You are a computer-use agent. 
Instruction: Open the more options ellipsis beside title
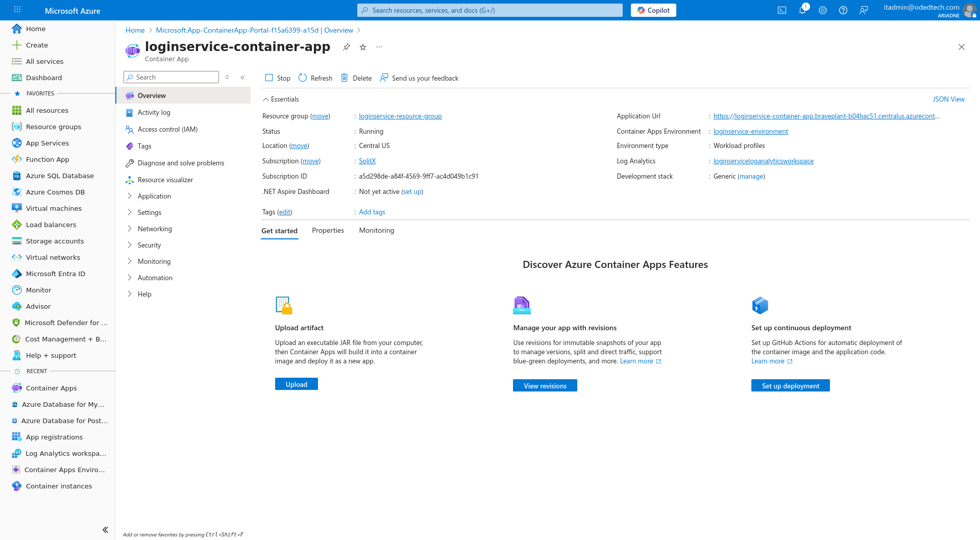(379, 47)
